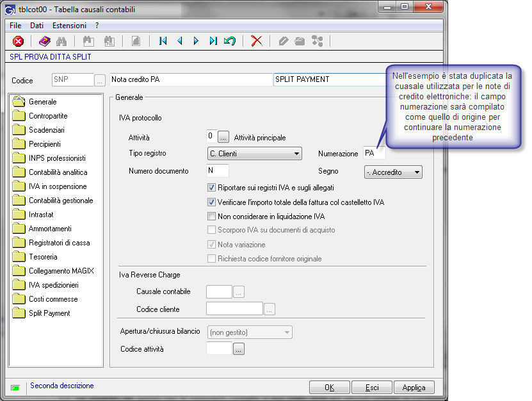
Task: Open Apertura/chiusura bilancio dropdown
Action: (x=250, y=332)
